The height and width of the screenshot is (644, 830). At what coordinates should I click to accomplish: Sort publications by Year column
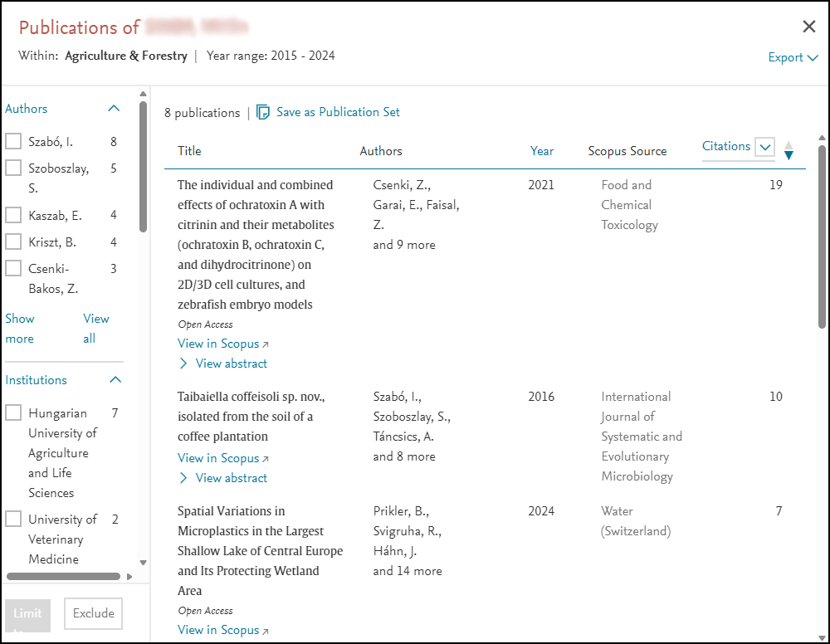click(541, 151)
